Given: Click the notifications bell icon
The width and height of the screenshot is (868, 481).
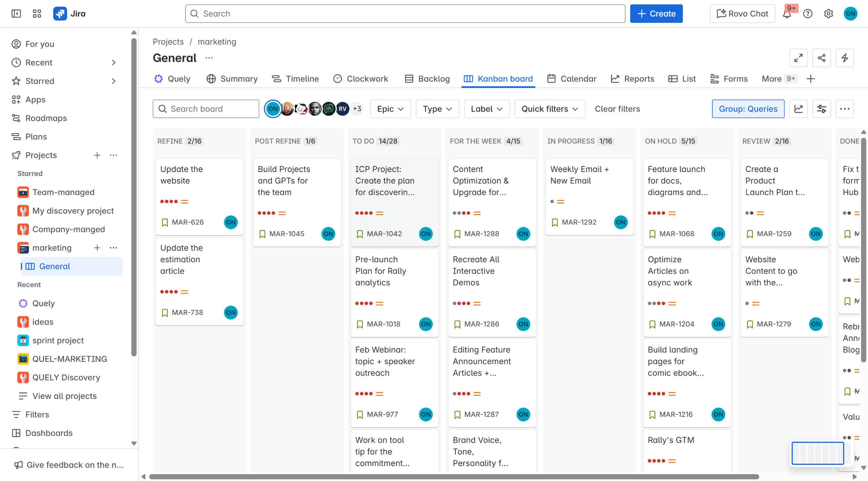Looking at the screenshot, I should pyautogui.click(x=787, y=14).
